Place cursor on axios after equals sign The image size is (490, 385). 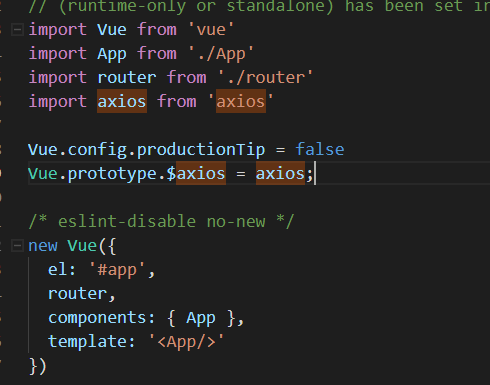click(x=280, y=174)
